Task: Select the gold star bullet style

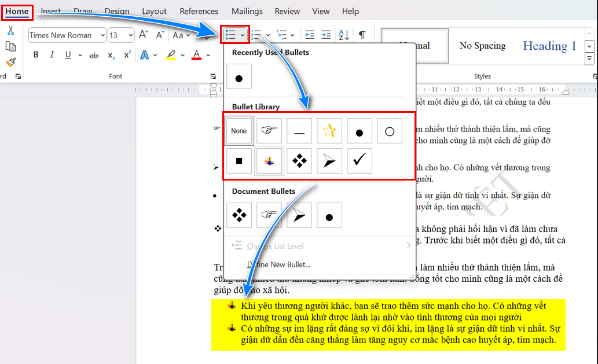Action: tap(329, 131)
